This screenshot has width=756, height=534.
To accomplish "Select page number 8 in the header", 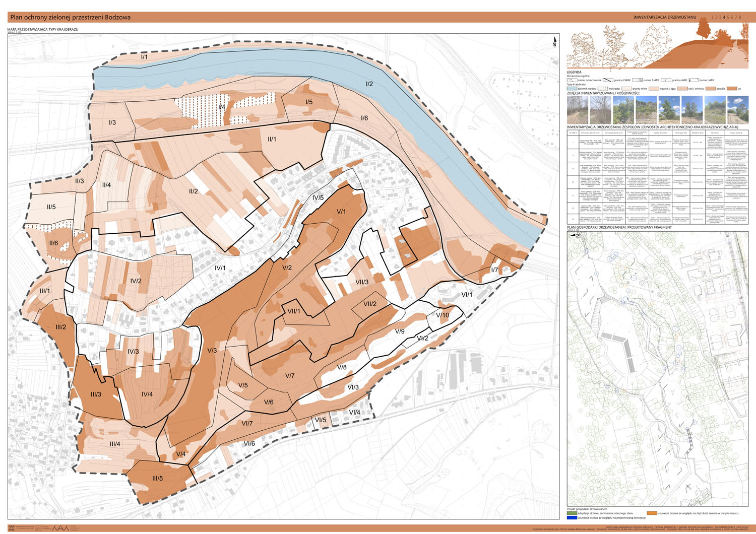I will point(740,18).
